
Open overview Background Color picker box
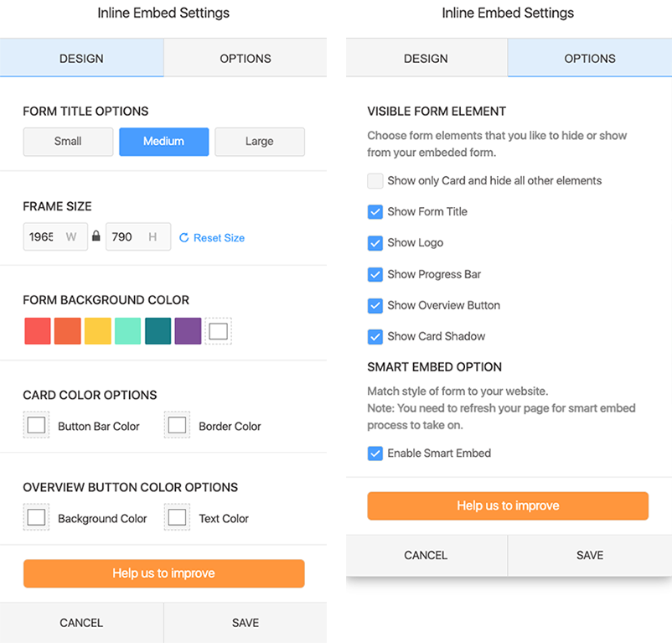coord(36,518)
